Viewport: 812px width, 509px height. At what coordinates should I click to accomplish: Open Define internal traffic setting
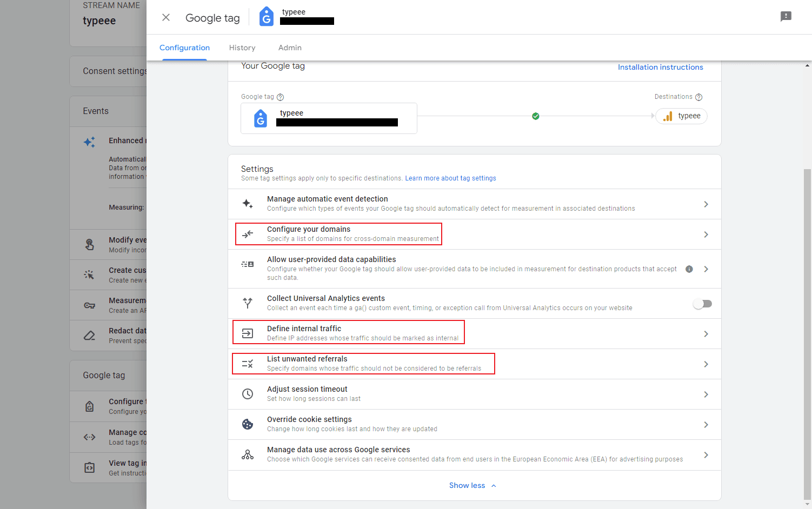click(475, 333)
